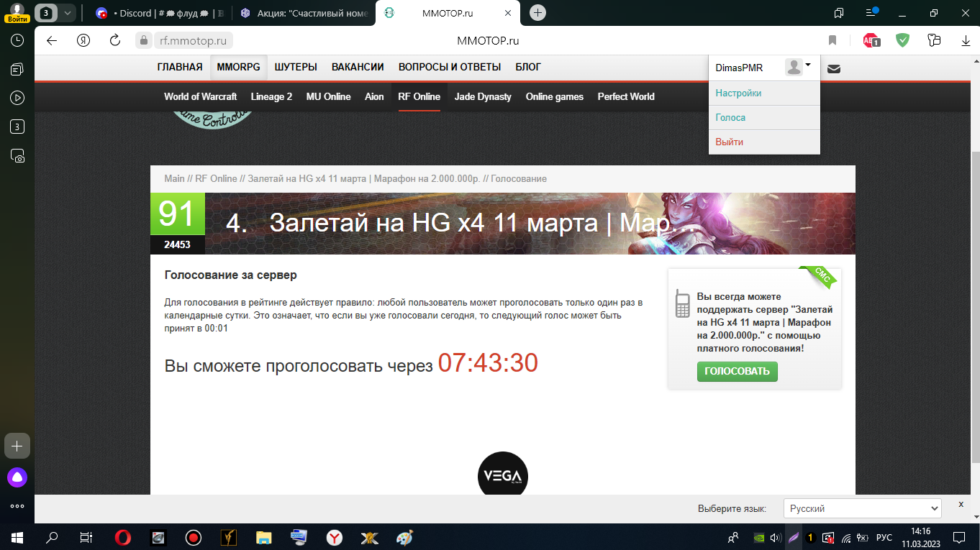Viewport: 980px width, 550px height.
Task: Select Perfect World game category
Action: 626,96
